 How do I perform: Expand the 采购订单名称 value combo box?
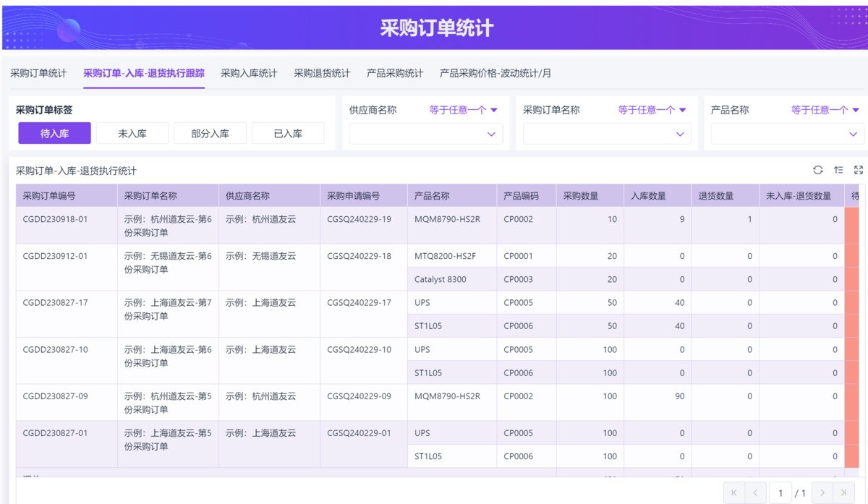(x=607, y=134)
